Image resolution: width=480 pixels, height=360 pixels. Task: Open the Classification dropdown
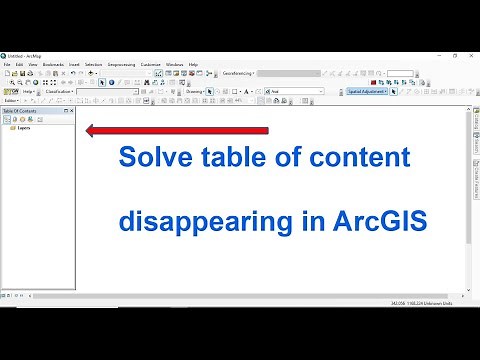tap(59, 91)
